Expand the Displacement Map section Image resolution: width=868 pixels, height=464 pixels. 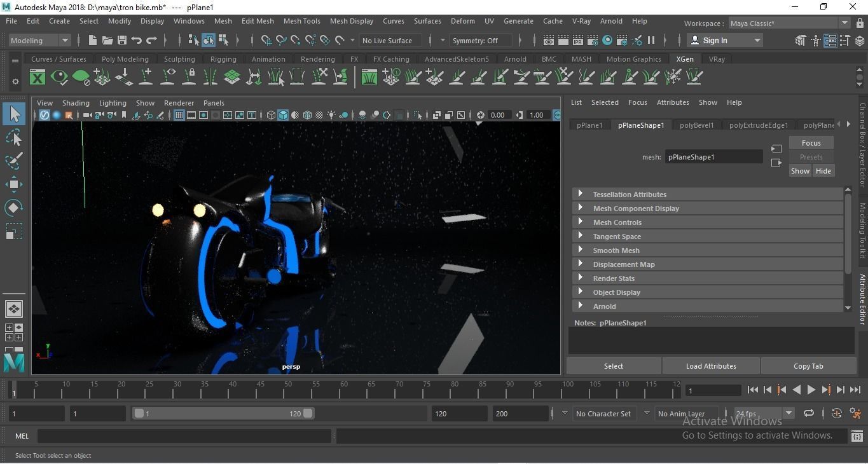coord(708,264)
